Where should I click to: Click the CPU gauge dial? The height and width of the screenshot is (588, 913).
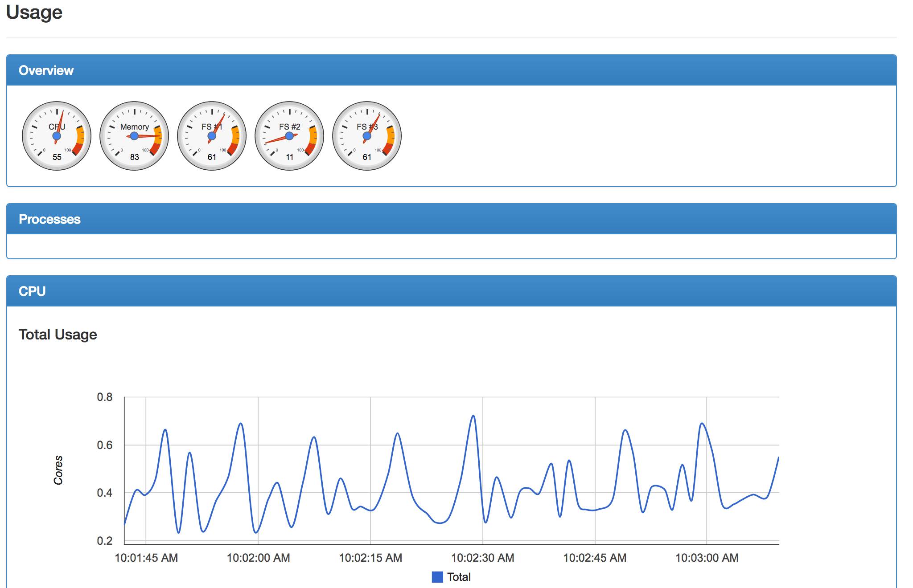pyautogui.click(x=57, y=136)
